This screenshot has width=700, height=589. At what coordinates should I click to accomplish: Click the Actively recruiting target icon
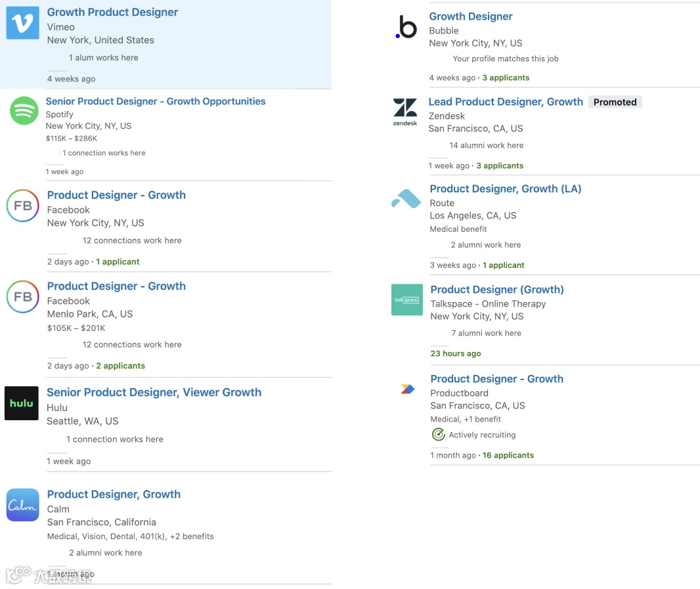pyautogui.click(x=438, y=435)
